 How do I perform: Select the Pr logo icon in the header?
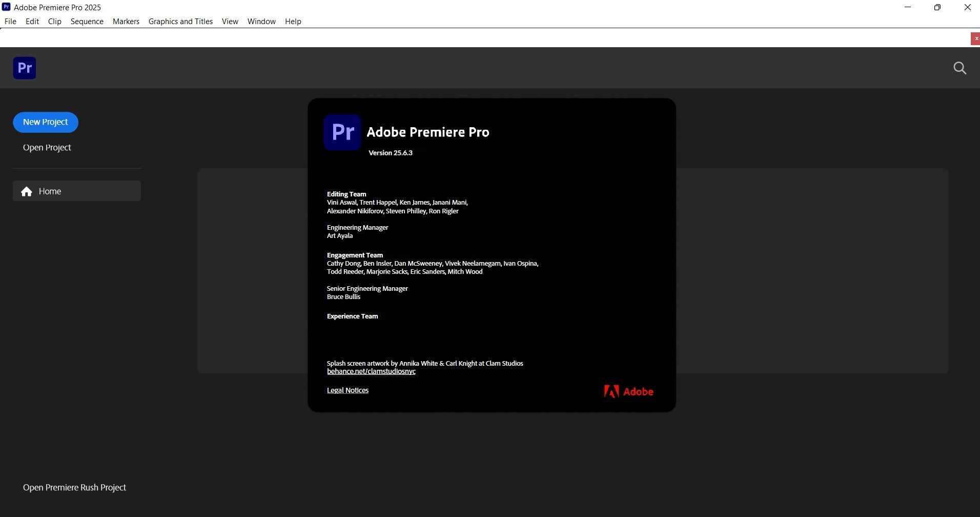pos(24,68)
